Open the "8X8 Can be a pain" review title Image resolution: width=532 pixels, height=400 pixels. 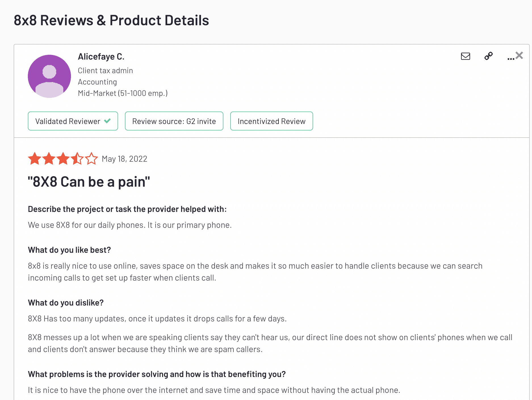click(89, 182)
